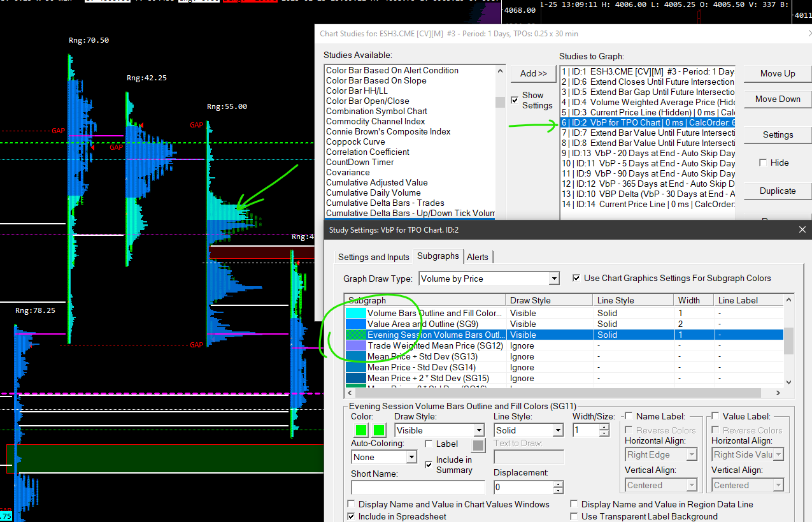Open the Graph Draw Type dropdown
This screenshot has height=522, width=812.
pyautogui.click(x=553, y=279)
